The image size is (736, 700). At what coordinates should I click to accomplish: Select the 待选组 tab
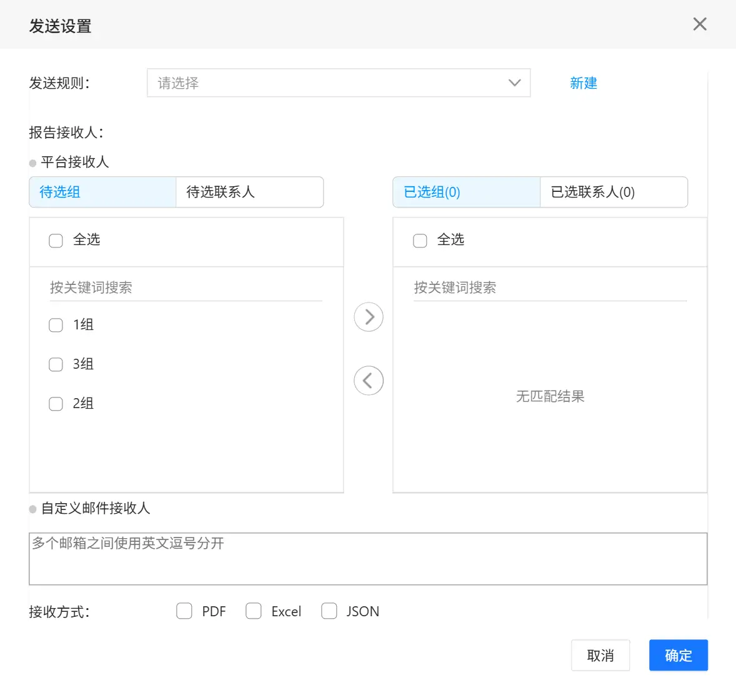(102, 192)
